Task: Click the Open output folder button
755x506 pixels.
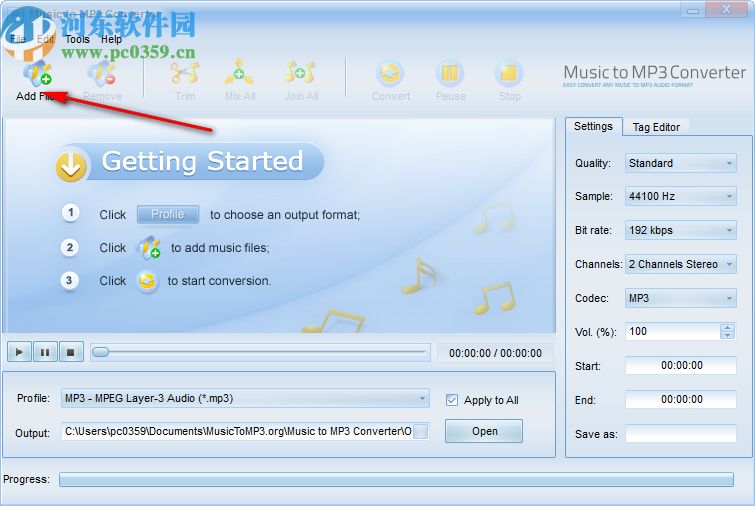Action: click(484, 431)
